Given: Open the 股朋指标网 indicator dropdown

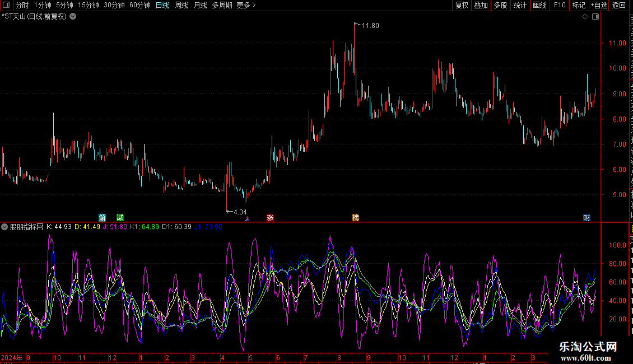Looking at the screenshot, I should click(x=4, y=227).
